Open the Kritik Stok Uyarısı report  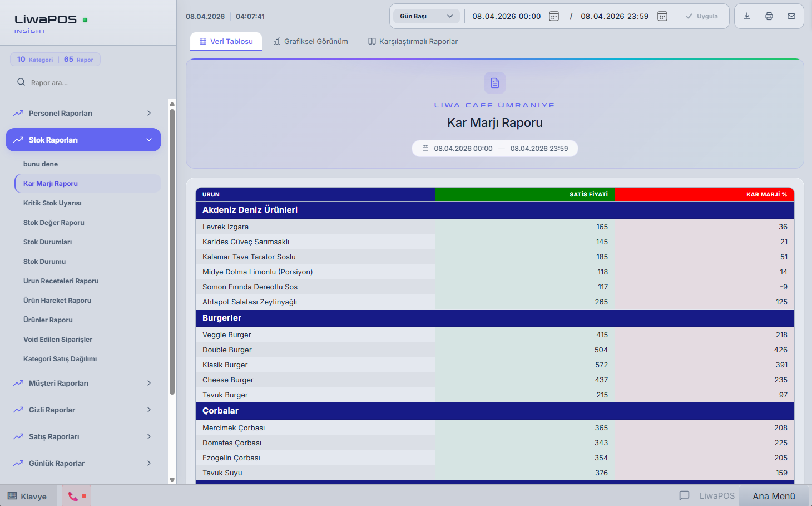point(52,203)
